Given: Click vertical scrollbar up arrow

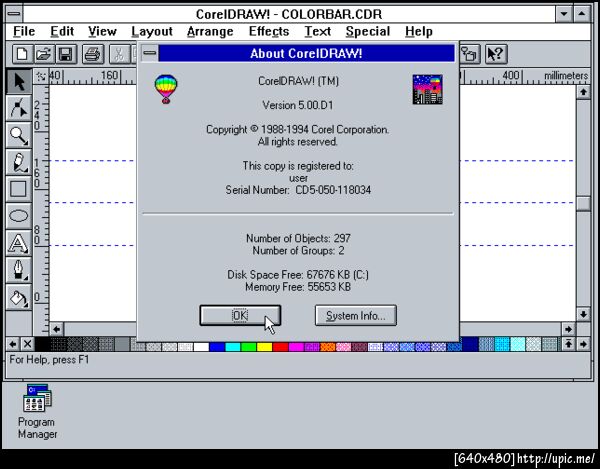Looking at the screenshot, I should pos(583,92).
